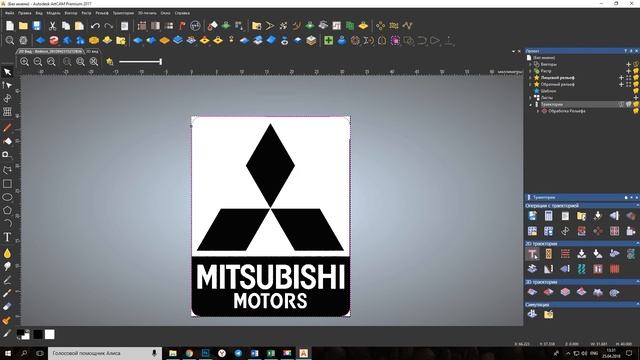Screen dimensions: 640x360
Task: Select the arrow Select tool in left toolbar
Action: point(7,72)
